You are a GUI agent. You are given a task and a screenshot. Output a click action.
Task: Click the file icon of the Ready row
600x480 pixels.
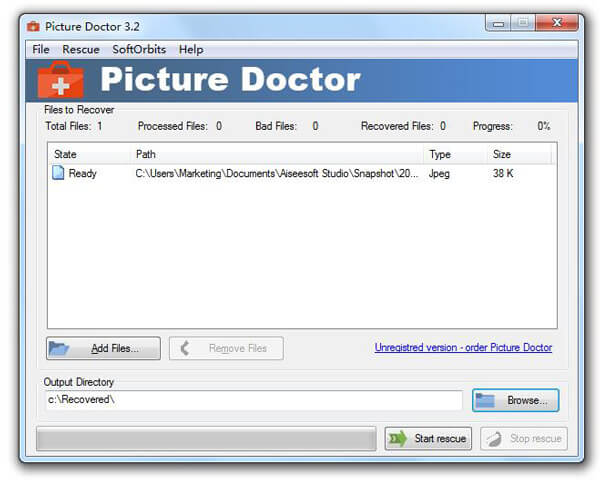tap(58, 173)
